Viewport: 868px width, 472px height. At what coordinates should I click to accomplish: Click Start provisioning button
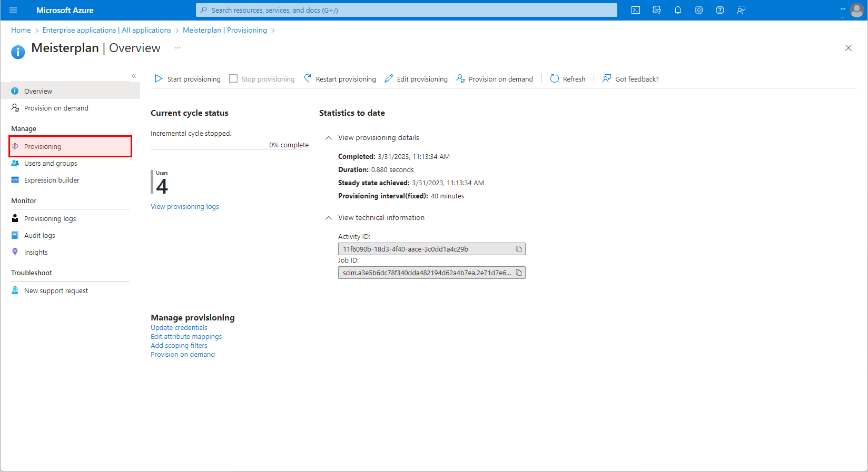click(188, 79)
